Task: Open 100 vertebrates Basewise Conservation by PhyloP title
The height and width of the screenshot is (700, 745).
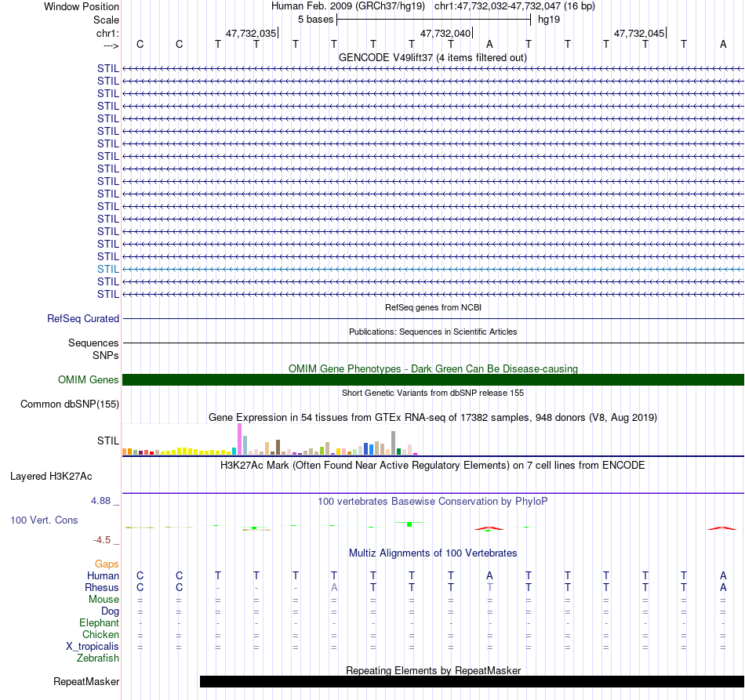Action: pos(433,501)
